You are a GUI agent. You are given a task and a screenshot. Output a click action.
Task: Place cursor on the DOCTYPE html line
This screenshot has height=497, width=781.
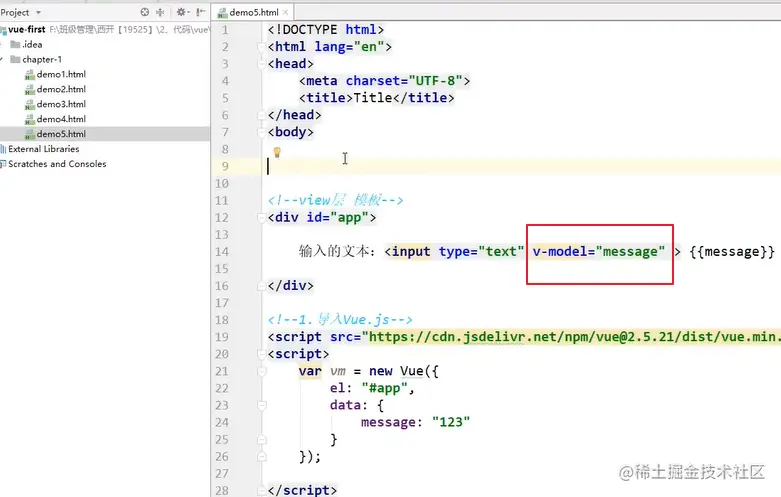click(x=326, y=30)
